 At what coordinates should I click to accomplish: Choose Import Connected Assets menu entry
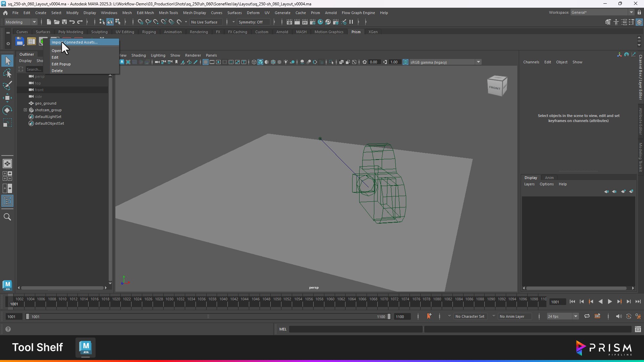coord(74,42)
